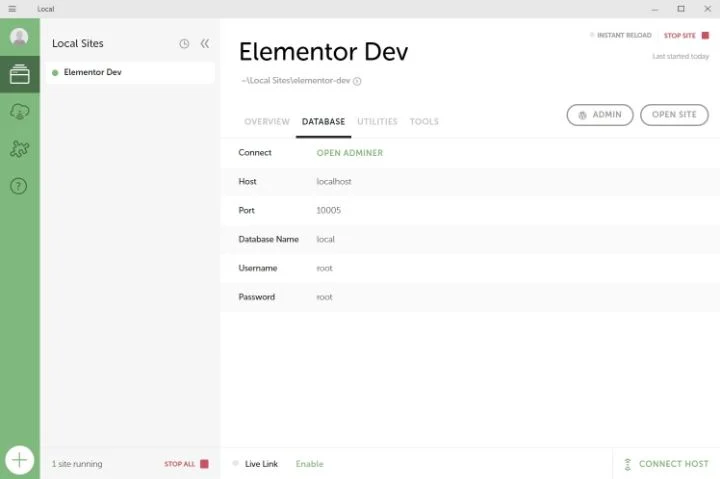Select the Password value root
This screenshot has height=479, width=720.
pos(324,297)
